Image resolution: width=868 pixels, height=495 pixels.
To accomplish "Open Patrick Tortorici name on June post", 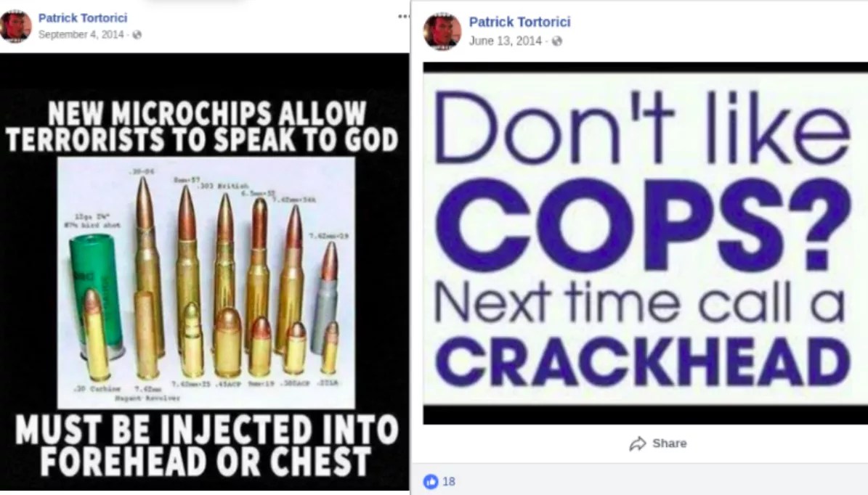I will [519, 22].
